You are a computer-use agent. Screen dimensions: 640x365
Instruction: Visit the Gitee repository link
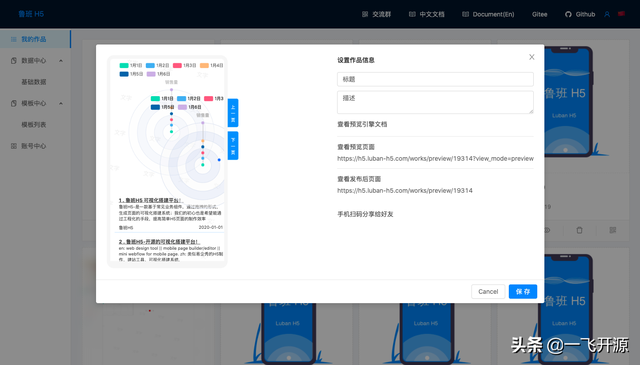pyautogui.click(x=540, y=14)
